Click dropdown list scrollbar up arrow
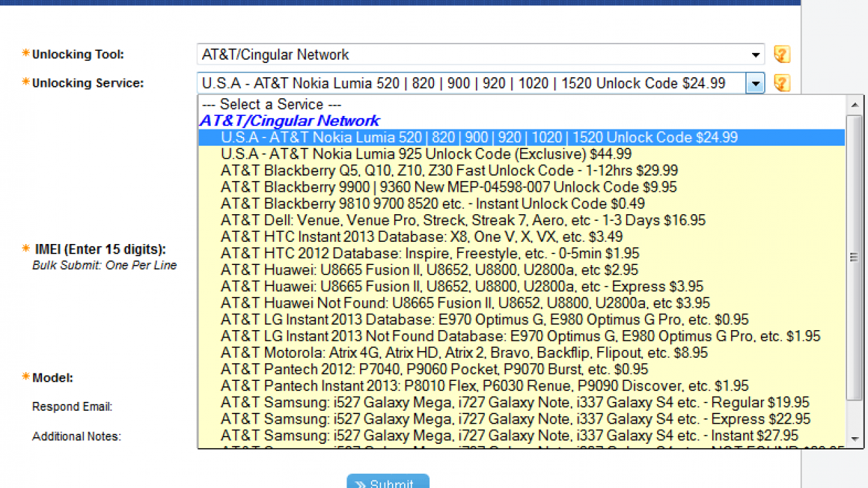 [854, 104]
